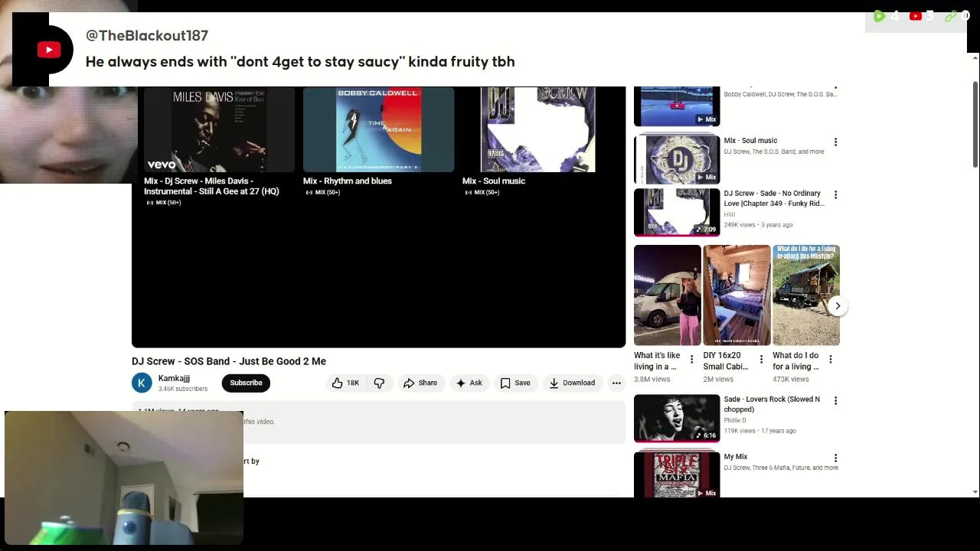Click the lower webcam overlay with microphone
Image resolution: width=980 pixels, height=551 pixels.
pos(124,478)
